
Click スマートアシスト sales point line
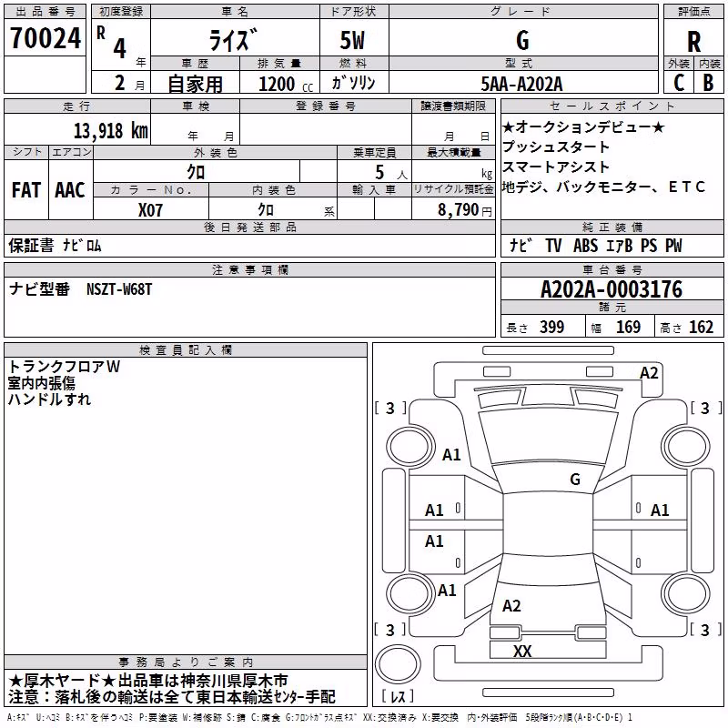[x=556, y=167]
